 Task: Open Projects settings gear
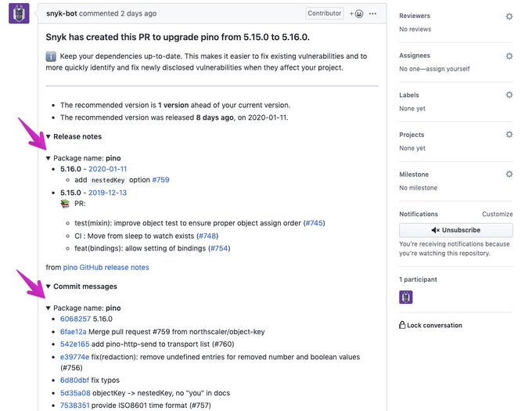pyautogui.click(x=509, y=135)
